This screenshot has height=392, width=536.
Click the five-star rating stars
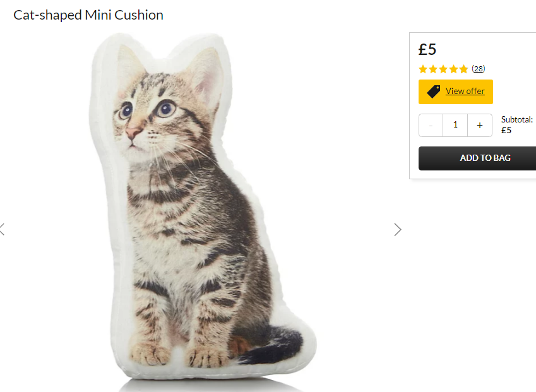[x=443, y=69]
